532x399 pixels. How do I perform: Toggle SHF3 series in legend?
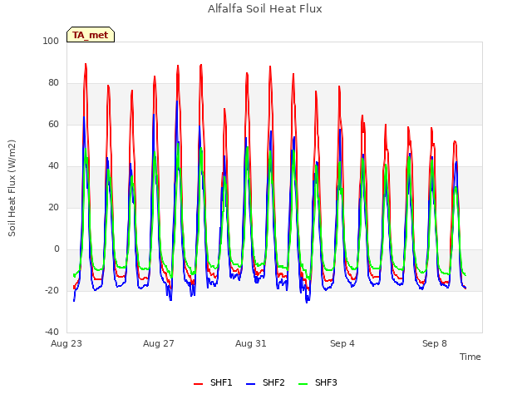[318, 382]
